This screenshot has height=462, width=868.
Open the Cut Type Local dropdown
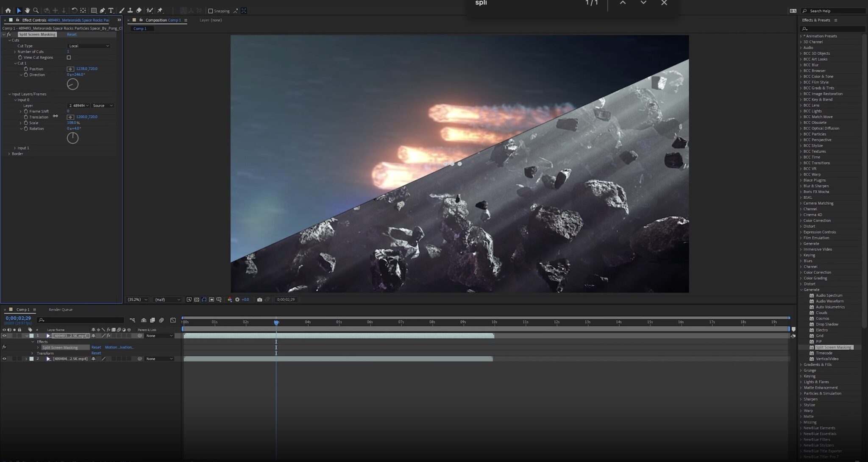[89, 46]
